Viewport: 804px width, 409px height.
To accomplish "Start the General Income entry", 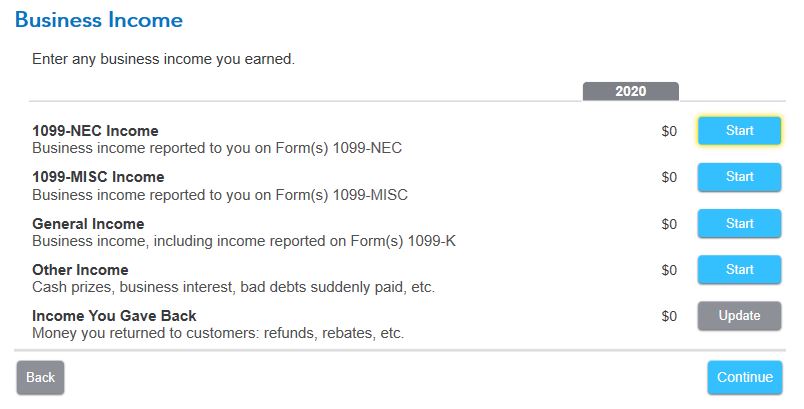I will point(739,223).
